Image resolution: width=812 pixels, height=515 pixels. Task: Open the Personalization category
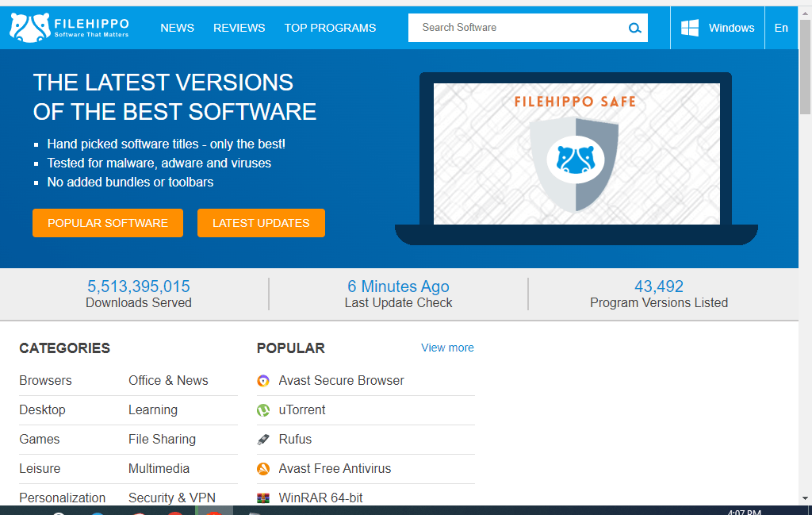point(62,498)
